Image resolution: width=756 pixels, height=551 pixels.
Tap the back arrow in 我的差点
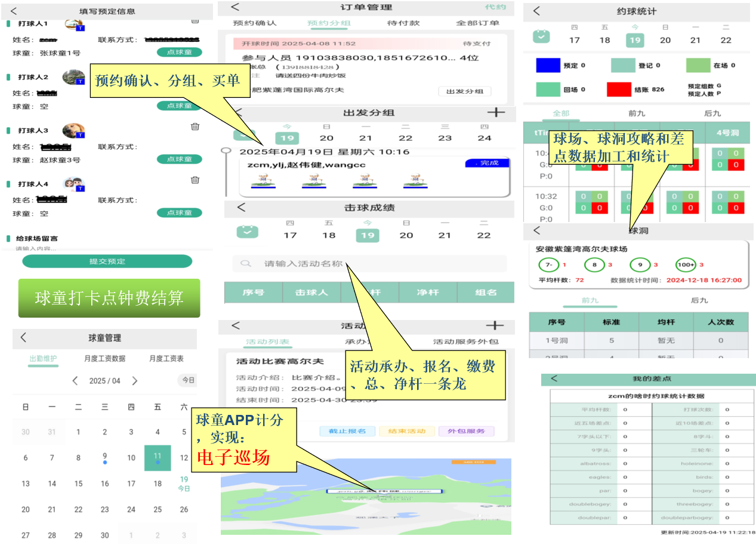pyautogui.click(x=554, y=378)
